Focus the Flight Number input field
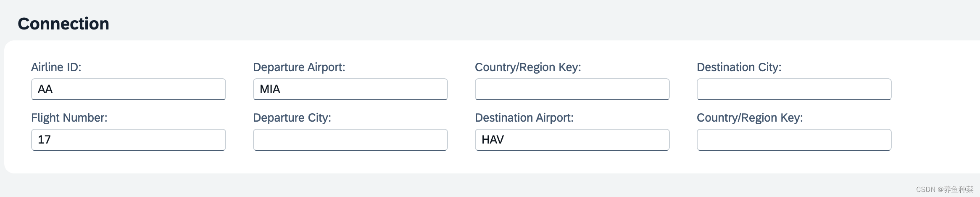 pos(128,140)
